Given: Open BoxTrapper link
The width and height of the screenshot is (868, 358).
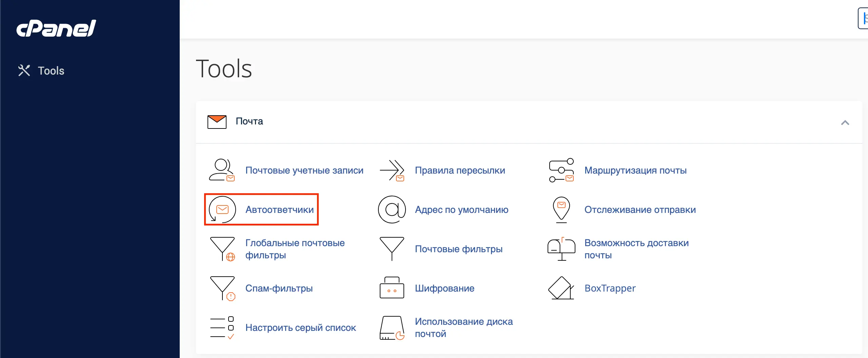Looking at the screenshot, I should [x=610, y=288].
